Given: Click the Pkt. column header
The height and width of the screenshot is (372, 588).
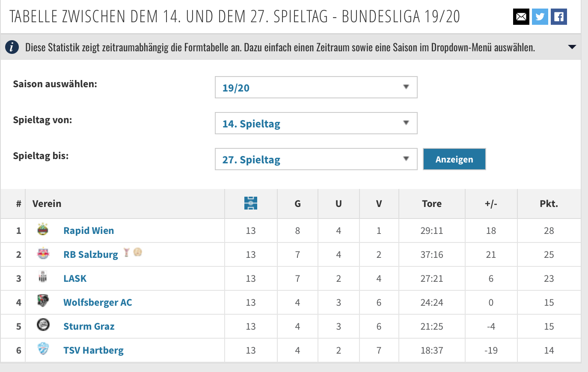Looking at the screenshot, I should pyautogui.click(x=549, y=204).
